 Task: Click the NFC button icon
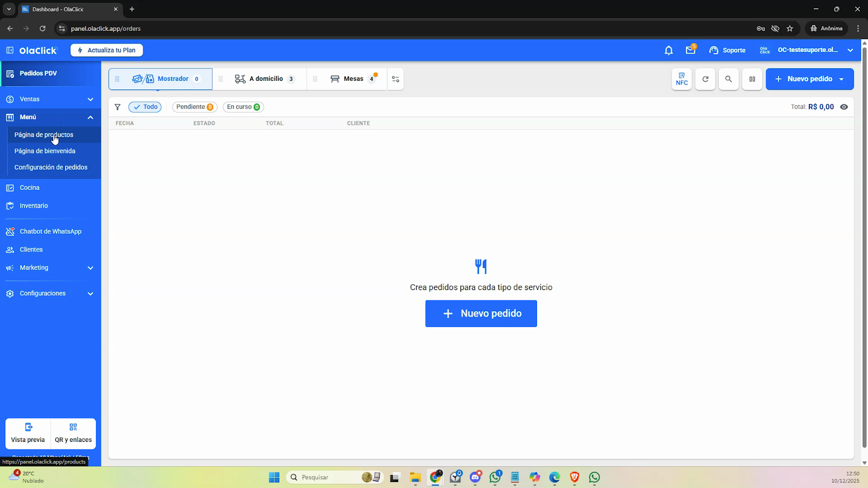point(681,79)
